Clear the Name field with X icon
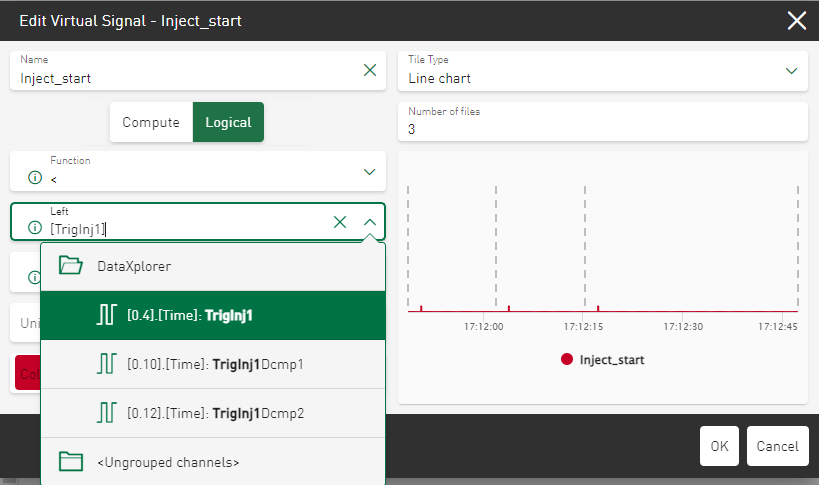 tap(370, 70)
